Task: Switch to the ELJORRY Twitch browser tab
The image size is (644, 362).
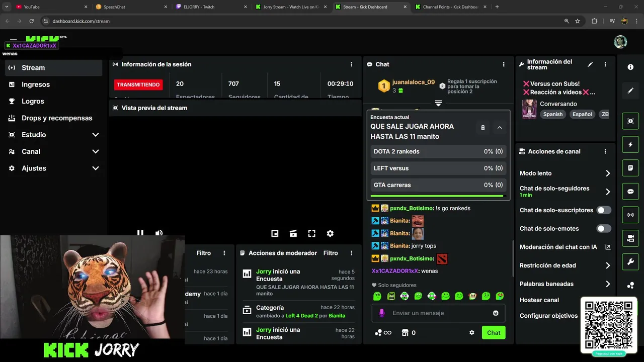Action: point(210,7)
